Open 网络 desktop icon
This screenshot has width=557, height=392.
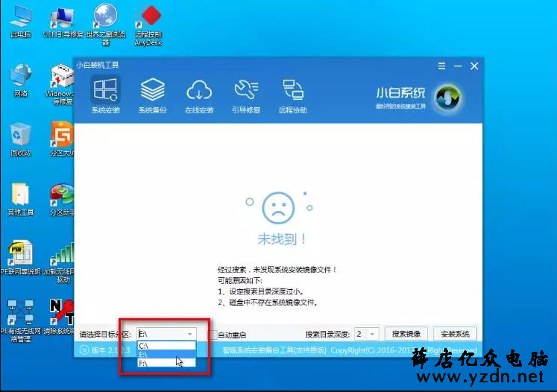tap(21, 81)
